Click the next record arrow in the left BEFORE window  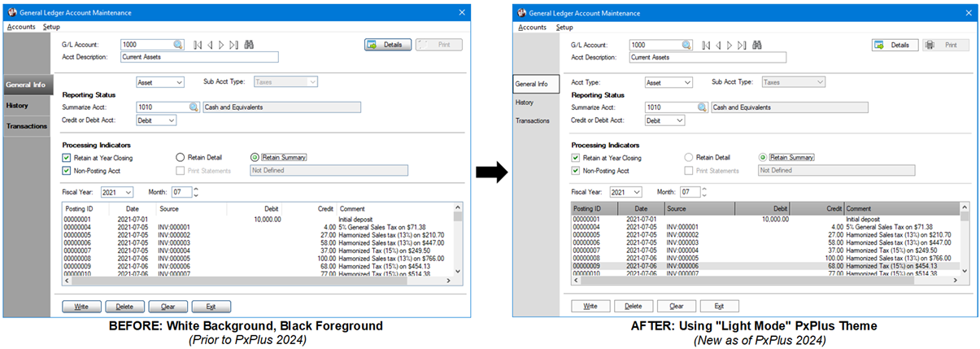222,45
